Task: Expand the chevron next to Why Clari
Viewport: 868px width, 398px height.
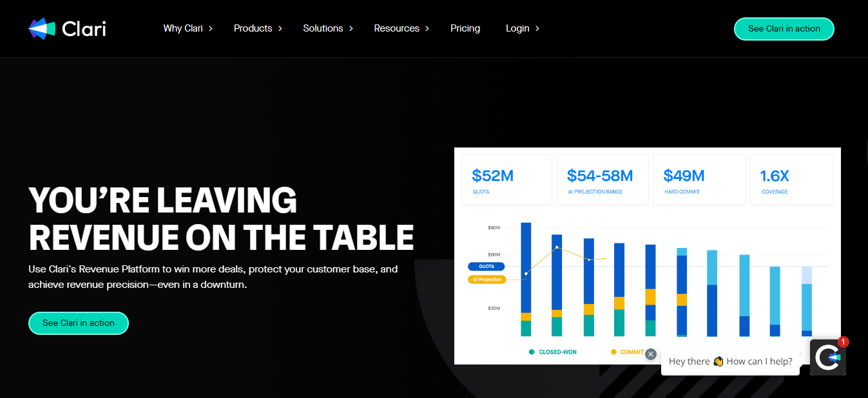Action: click(x=211, y=28)
